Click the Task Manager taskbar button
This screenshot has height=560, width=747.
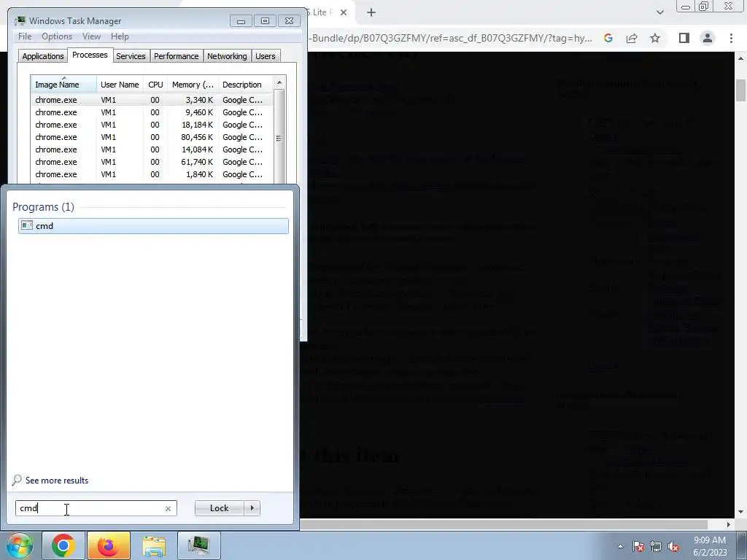point(198,545)
